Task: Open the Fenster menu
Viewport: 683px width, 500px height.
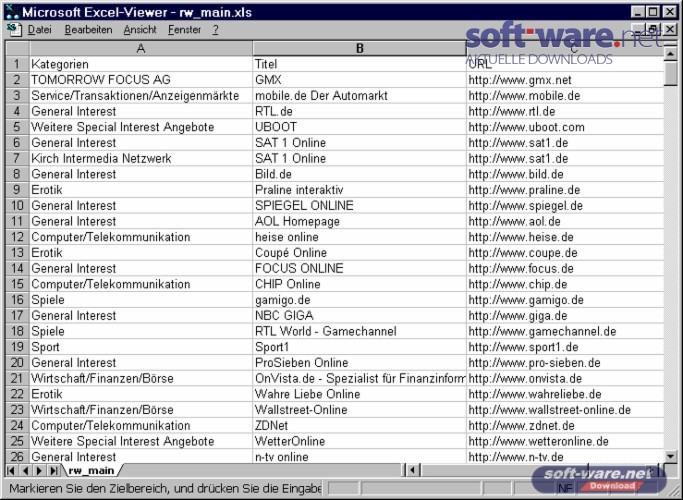Action: pyautogui.click(x=185, y=30)
